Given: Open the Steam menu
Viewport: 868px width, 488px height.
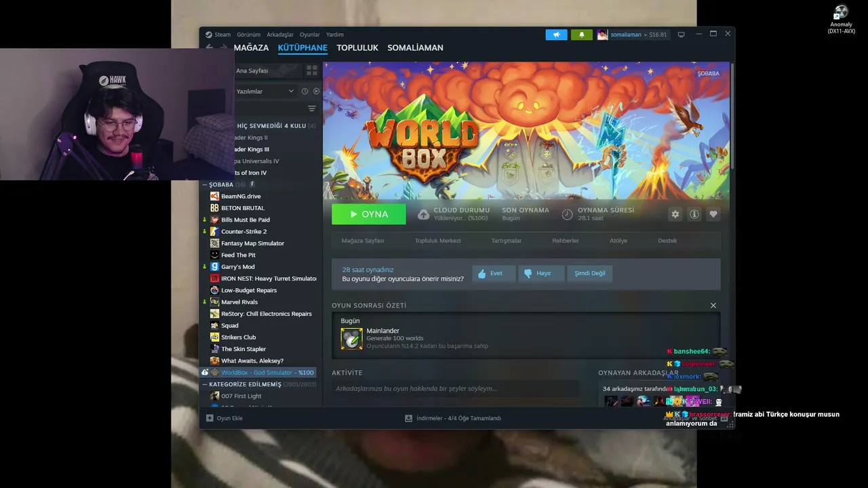Looking at the screenshot, I should point(218,35).
